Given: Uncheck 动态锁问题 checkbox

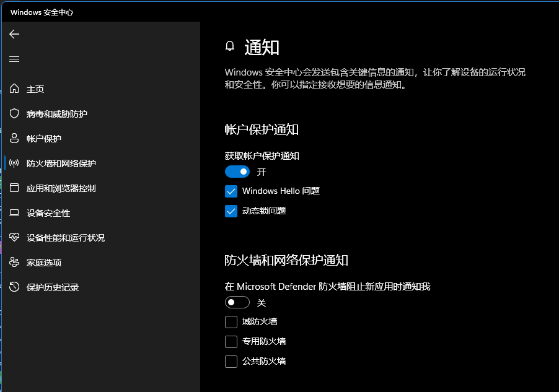Looking at the screenshot, I should 231,211.
